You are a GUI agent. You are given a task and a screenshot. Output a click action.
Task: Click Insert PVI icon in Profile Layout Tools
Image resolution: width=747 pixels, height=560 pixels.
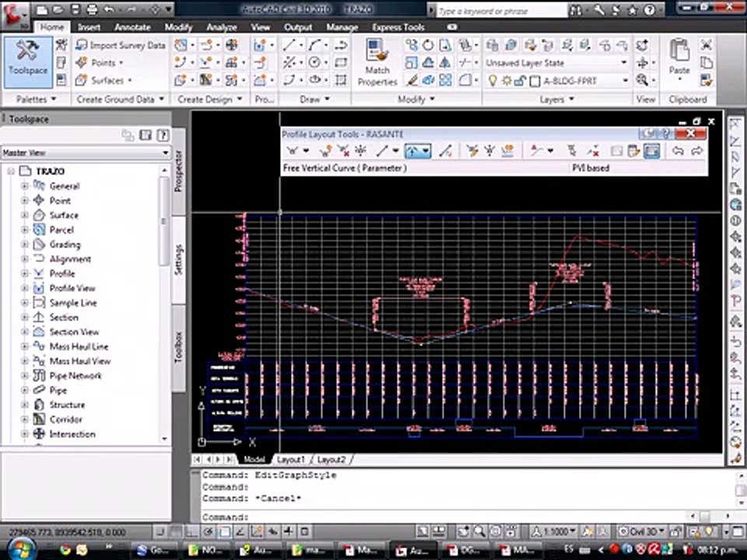326,152
